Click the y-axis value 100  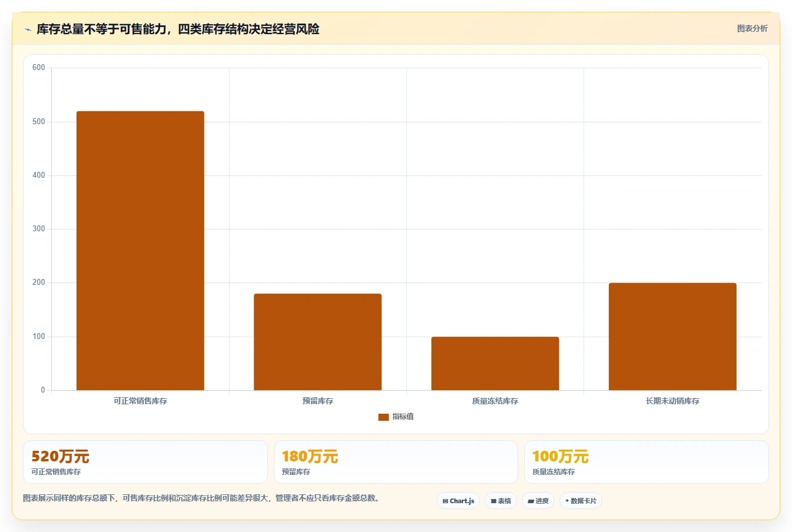pyautogui.click(x=39, y=337)
